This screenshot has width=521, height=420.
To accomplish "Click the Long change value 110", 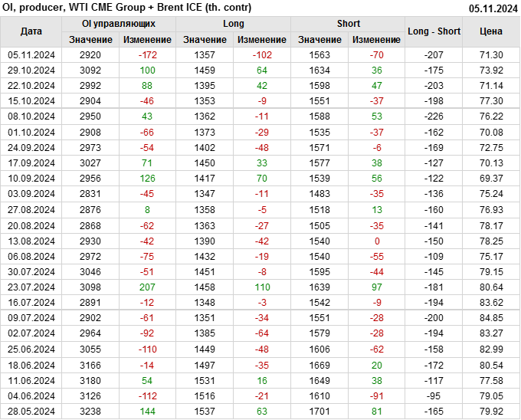I will tap(262, 287).
